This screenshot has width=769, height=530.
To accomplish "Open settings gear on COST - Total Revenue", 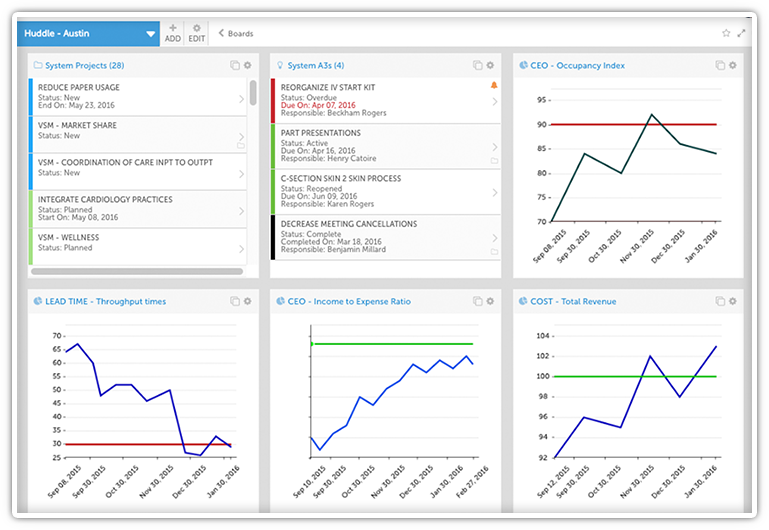I will click(x=732, y=301).
